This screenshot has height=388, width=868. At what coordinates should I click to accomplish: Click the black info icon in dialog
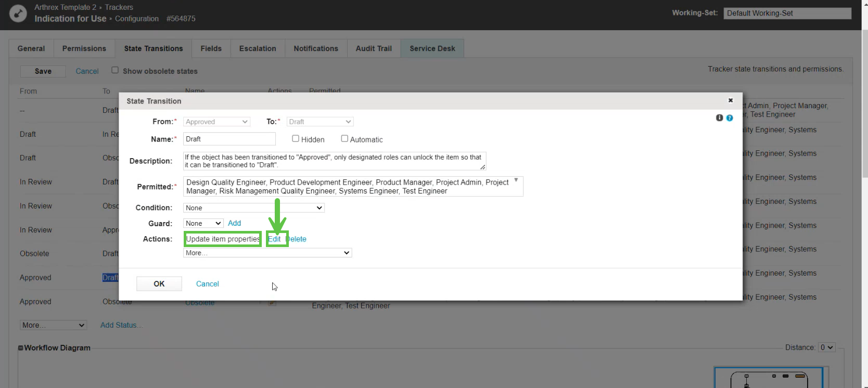(719, 118)
